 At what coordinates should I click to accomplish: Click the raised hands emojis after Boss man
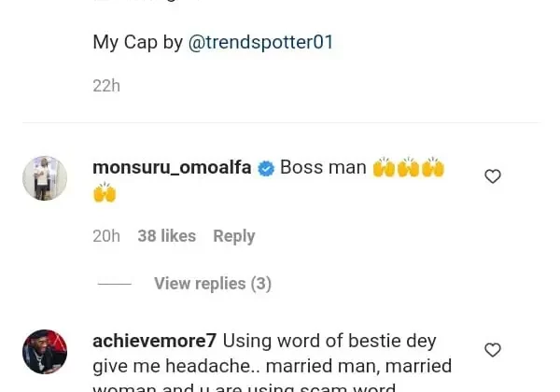(x=408, y=168)
